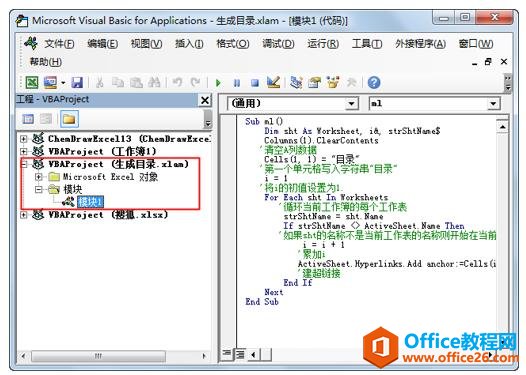This screenshot has width=526, height=375.
Task: Expand the ChemDrawExcel13 project node
Action: (23, 139)
